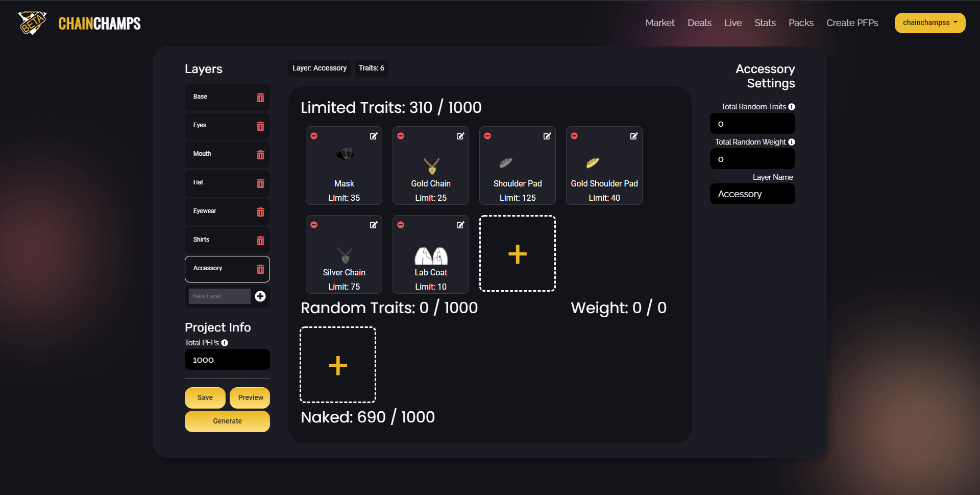Edit Total Random Weight field
Image resolution: width=980 pixels, height=495 pixels.
(x=752, y=159)
